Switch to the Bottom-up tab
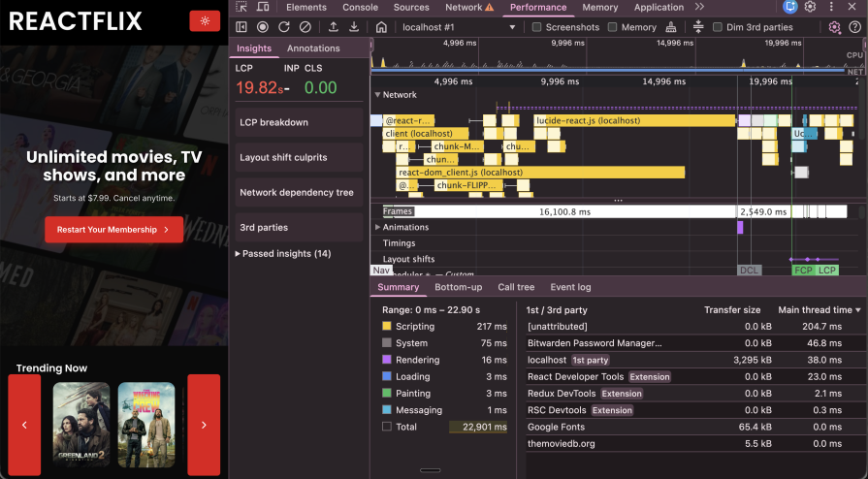 [x=458, y=287]
